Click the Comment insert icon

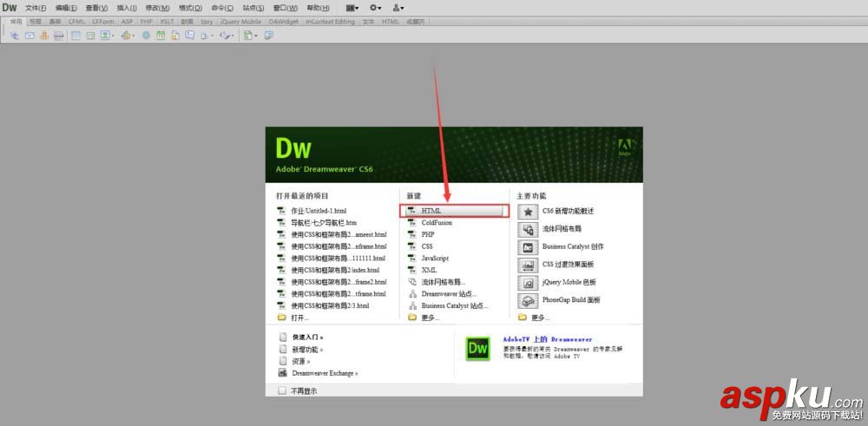pos(190,36)
